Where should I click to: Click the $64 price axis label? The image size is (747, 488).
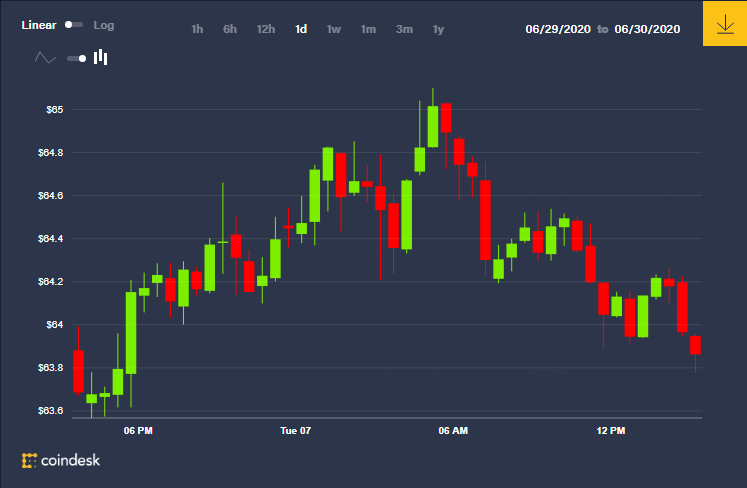pyautogui.click(x=54, y=325)
